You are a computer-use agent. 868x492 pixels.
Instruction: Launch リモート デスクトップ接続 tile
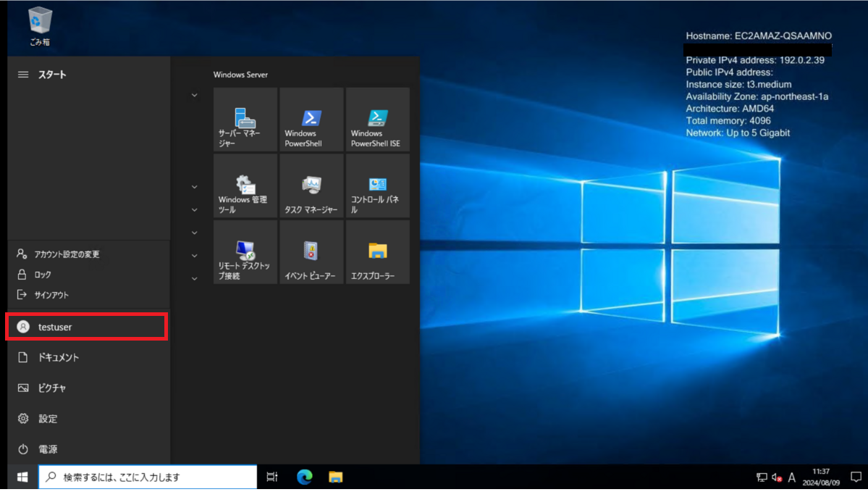pos(245,252)
